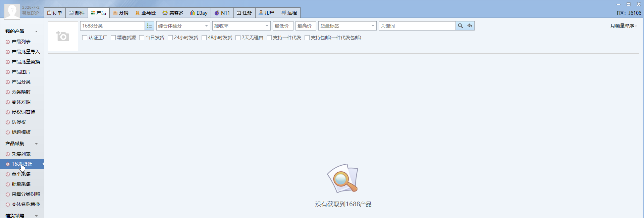Screen dimensions: 644x218
Task: Switch to the 亚马逊 tab
Action: coord(146,13)
